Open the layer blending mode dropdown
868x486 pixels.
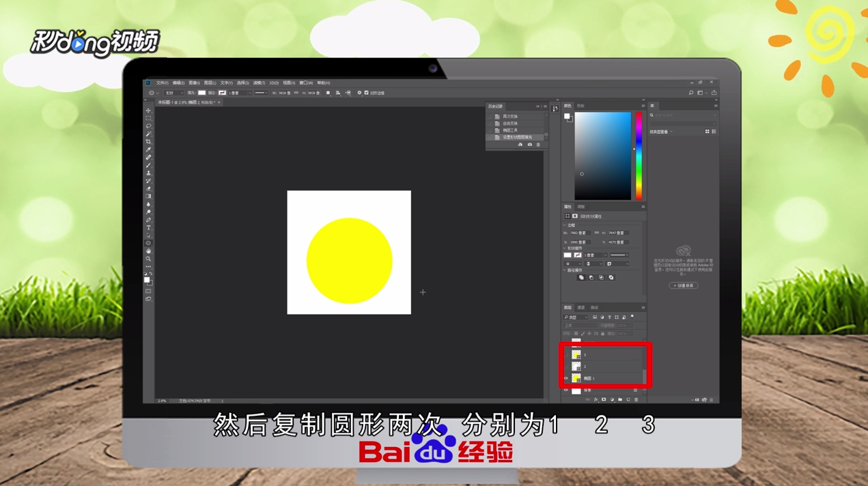click(580, 326)
